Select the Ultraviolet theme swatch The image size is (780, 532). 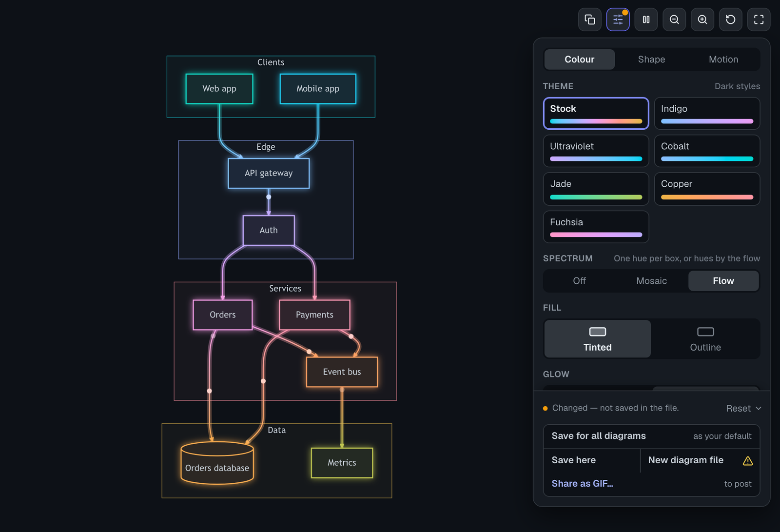596,151
